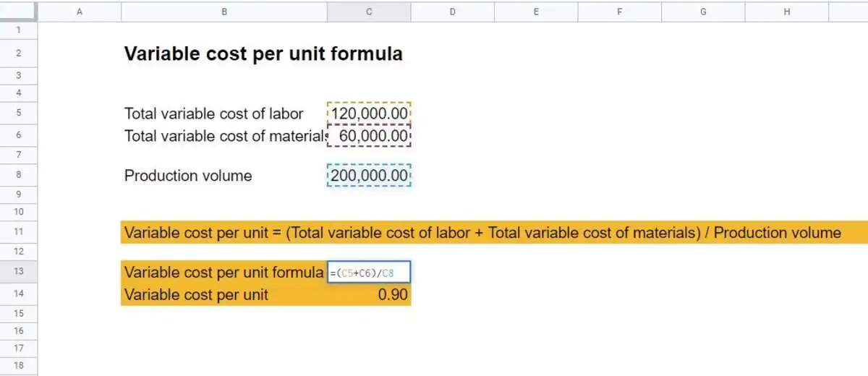Click cell containing 200,000.00

pyautogui.click(x=369, y=175)
